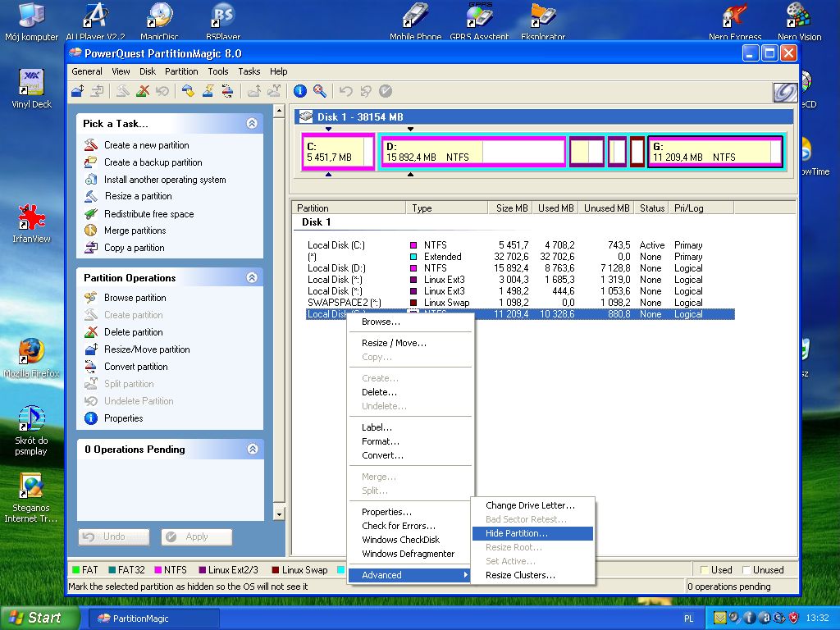Click the PartitionMagic taskbar button
This screenshot has width=840, height=630.
coord(153,619)
